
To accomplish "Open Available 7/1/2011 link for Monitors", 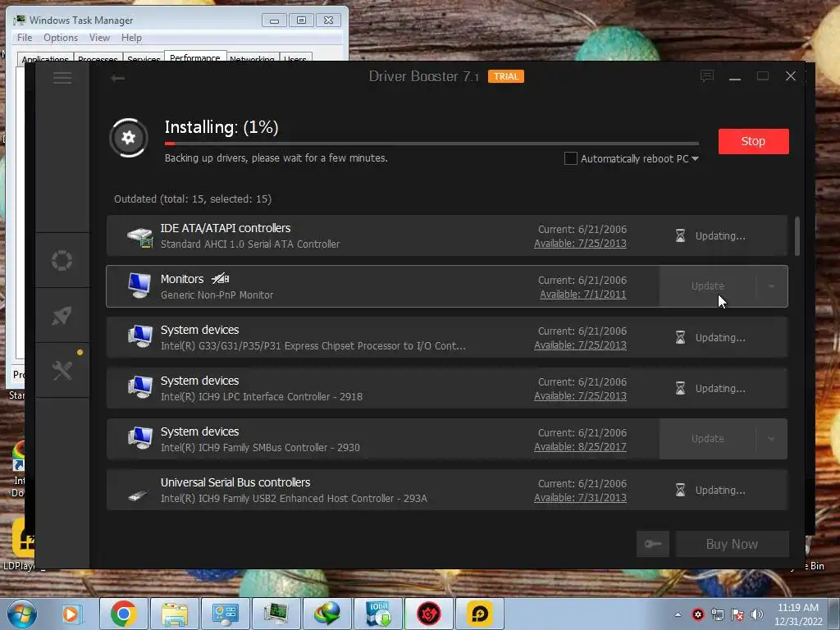I will (583, 294).
